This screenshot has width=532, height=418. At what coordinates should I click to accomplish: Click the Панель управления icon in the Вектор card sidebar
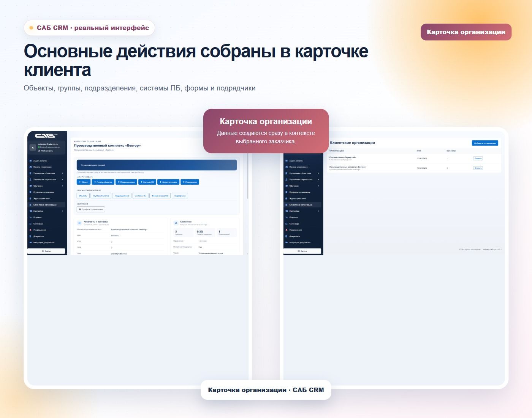coord(31,167)
